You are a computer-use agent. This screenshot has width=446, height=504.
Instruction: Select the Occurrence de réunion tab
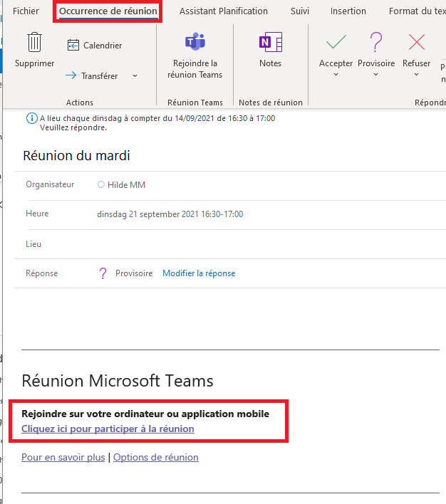click(108, 11)
